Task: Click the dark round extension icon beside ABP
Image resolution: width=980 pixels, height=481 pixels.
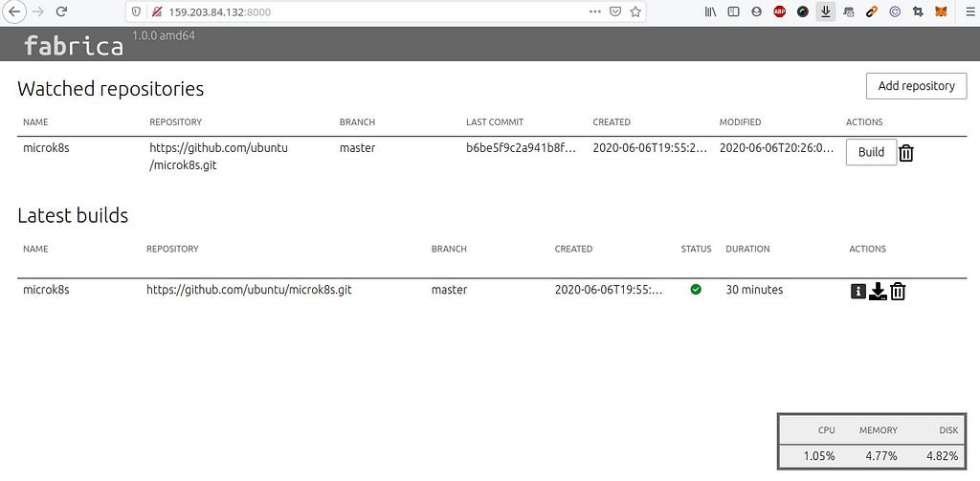Action: click(x=803, y=11)
